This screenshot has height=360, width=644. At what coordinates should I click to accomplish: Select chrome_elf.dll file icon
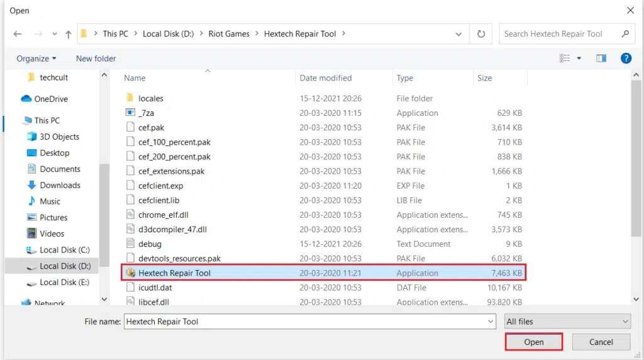point(130,214)
